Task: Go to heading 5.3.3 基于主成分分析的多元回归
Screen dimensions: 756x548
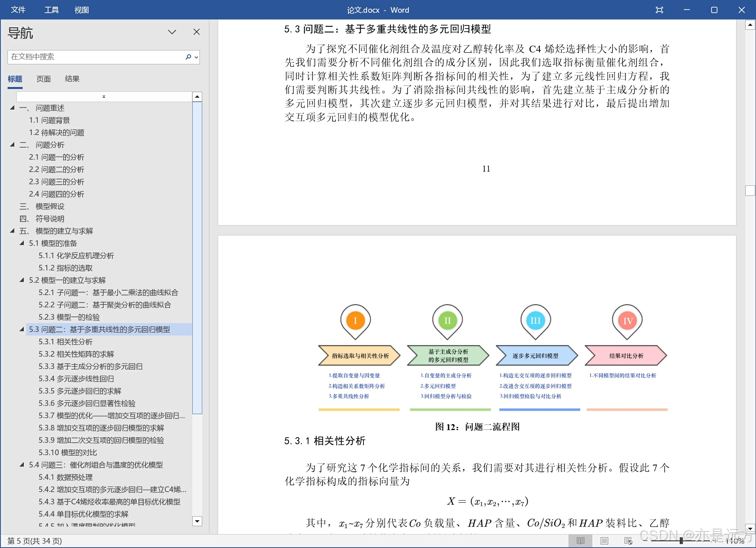Action: coord(91,366)
